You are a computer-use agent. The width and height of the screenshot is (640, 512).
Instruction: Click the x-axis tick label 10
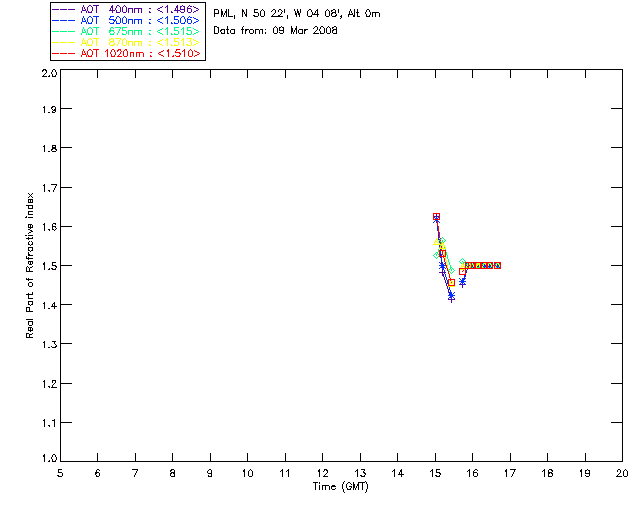click(247, 473)
